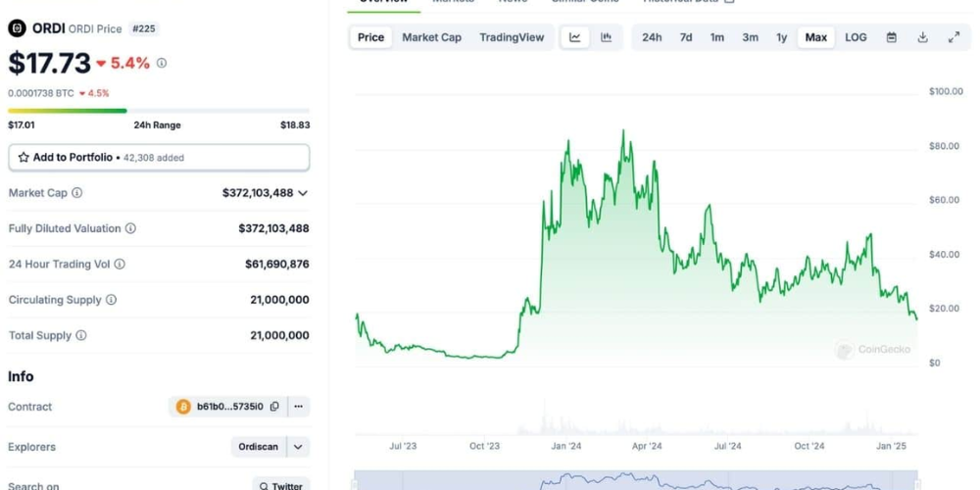This screenshot has width=980, height=490.
Task: Switch to the Market Cap chart tab
Action: (x=431, y=37)
